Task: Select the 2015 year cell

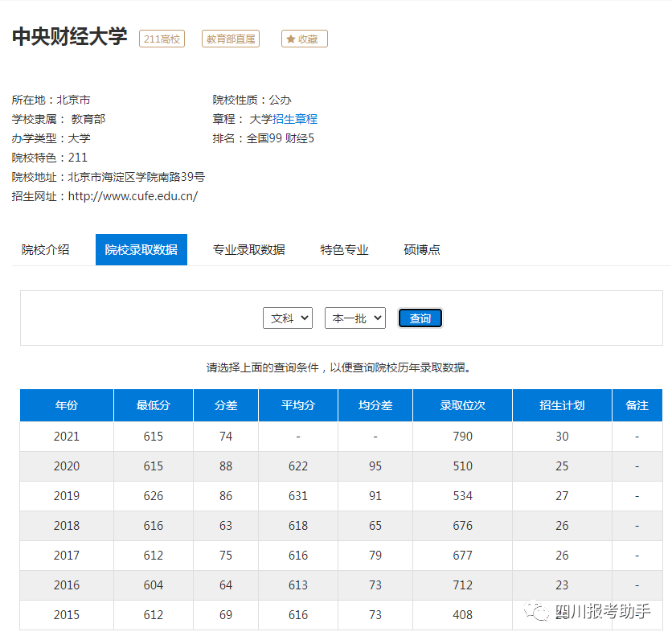Action: click(x=67, y=615)
